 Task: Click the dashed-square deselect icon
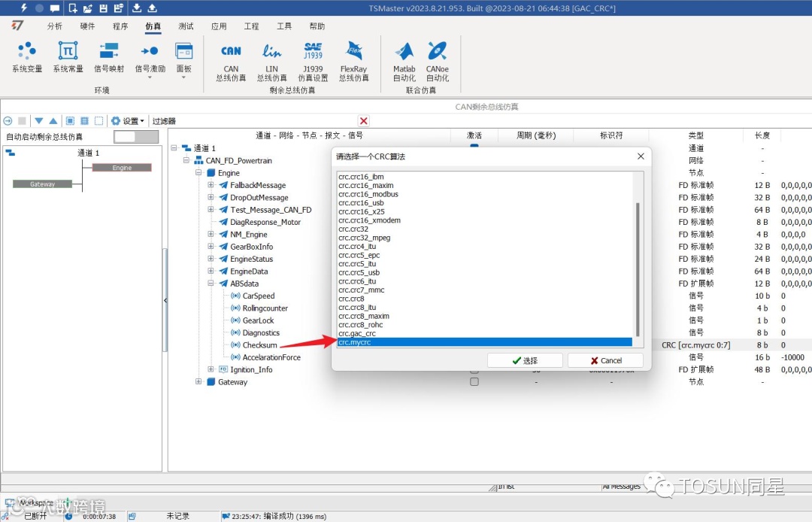(99, 120)
